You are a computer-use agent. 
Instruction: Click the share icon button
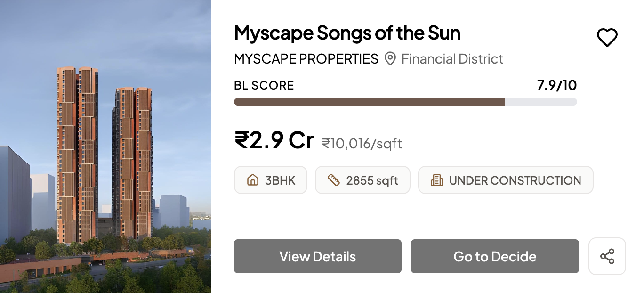(x=607, y=256)
